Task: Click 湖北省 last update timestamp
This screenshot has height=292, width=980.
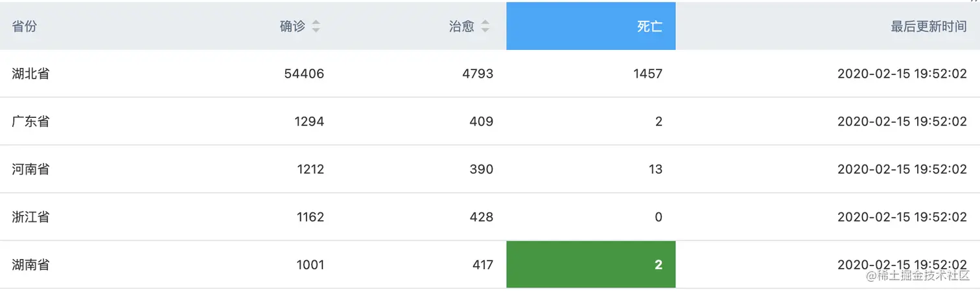Action: point(902,74)
